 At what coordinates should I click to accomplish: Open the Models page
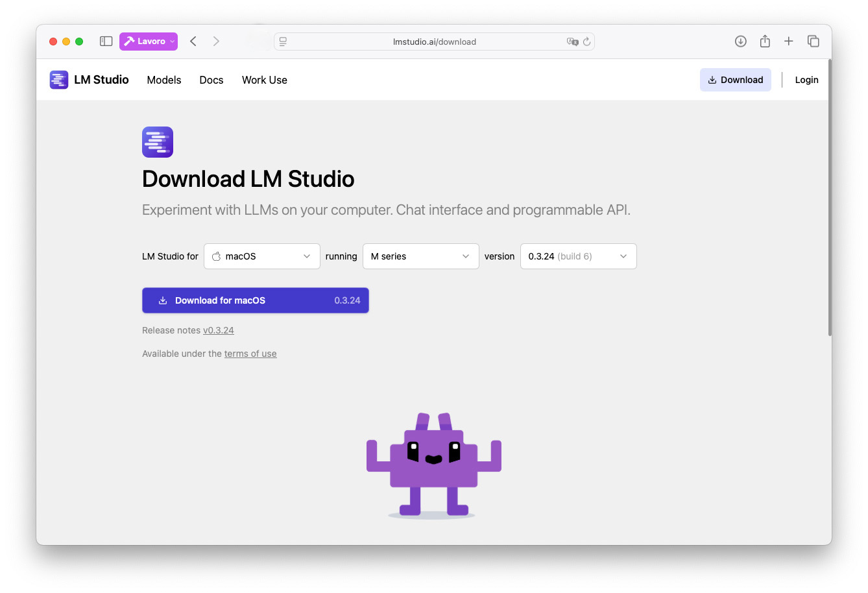pos(164,80)
